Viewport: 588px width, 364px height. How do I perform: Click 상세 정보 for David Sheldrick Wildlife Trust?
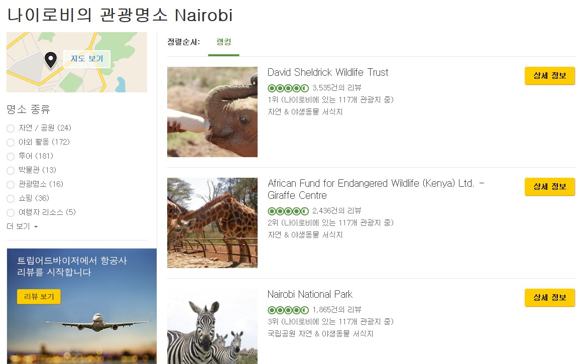549,75
